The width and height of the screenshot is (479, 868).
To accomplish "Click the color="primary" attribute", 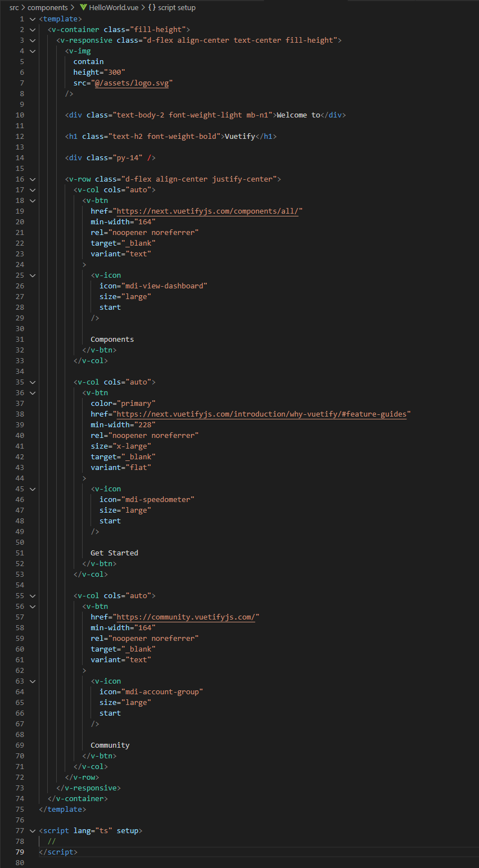I will [x=123, y=404].
